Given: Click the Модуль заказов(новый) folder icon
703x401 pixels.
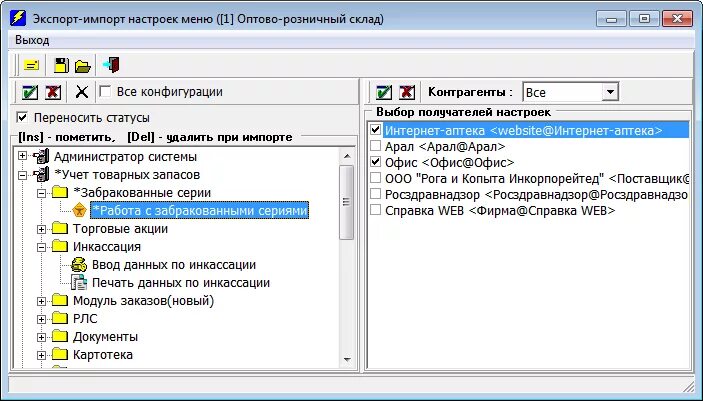Looking at the screenshot, I should coord(60,301).
